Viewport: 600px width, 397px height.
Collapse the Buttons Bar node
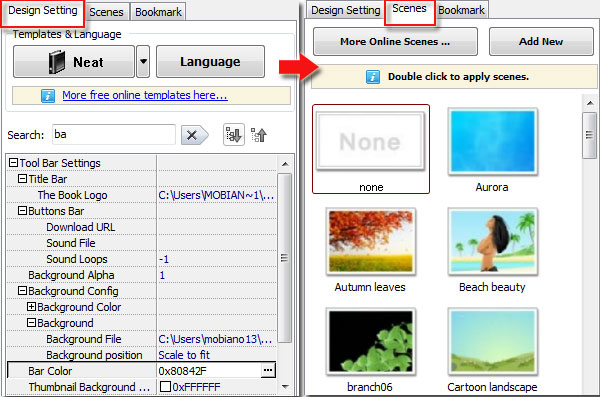[22, 211]
